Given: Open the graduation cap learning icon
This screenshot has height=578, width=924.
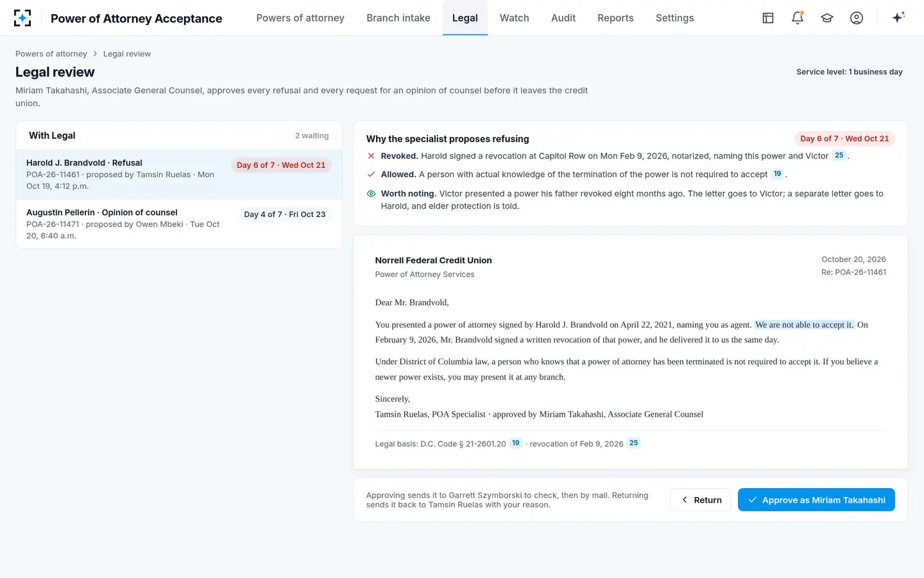Looking at the screenshot, I should [x=827, y=18].
